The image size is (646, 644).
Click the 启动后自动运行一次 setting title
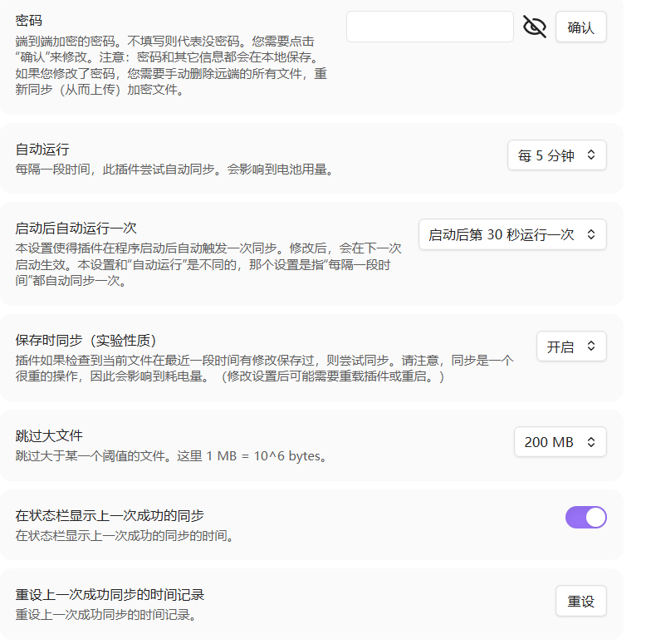pyautogui.click(x=76, y=228)
